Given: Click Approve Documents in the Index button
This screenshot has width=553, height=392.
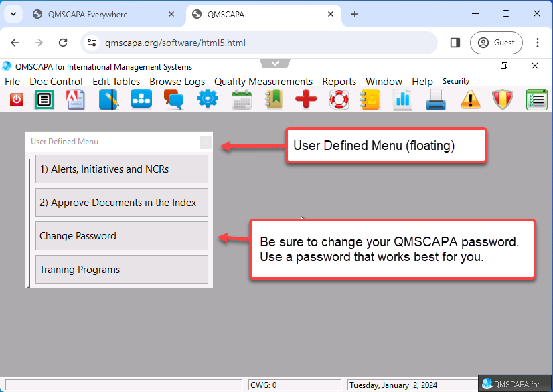Looking at the screenshot, I should [x=122, y=202].
